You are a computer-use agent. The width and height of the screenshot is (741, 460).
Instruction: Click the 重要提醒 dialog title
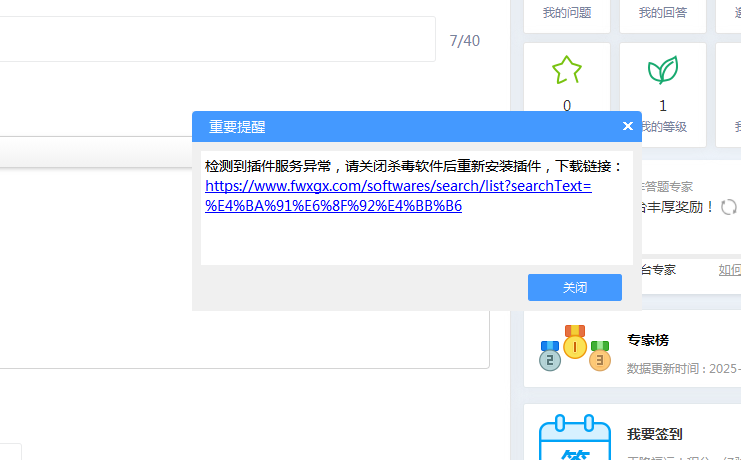tap(237, 127)
